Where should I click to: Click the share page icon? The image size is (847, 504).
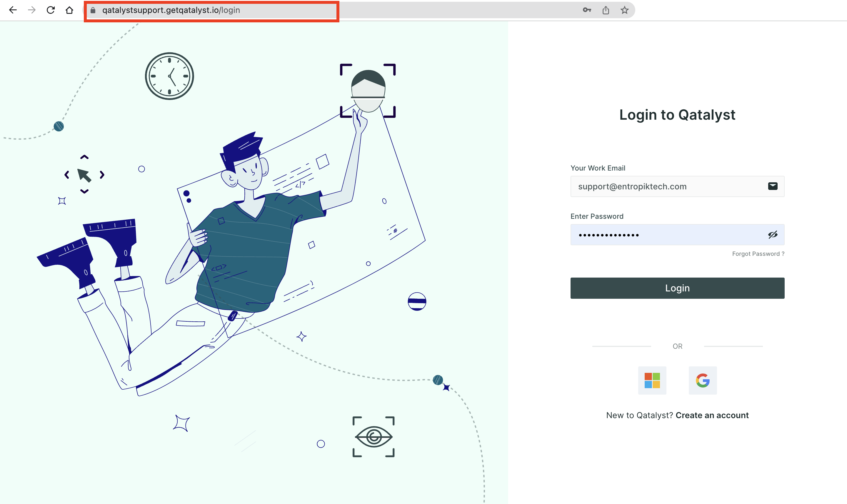[606, 10]
